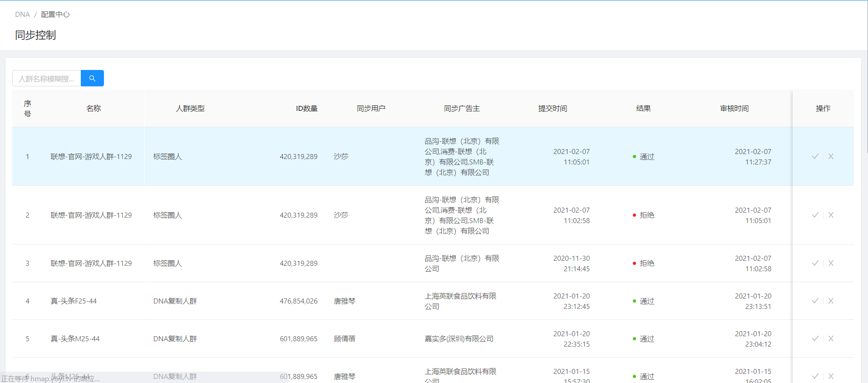Reject 真-头条M25-44 row 5 X icon
Screen dimensions: 868x383
point(831,338)
